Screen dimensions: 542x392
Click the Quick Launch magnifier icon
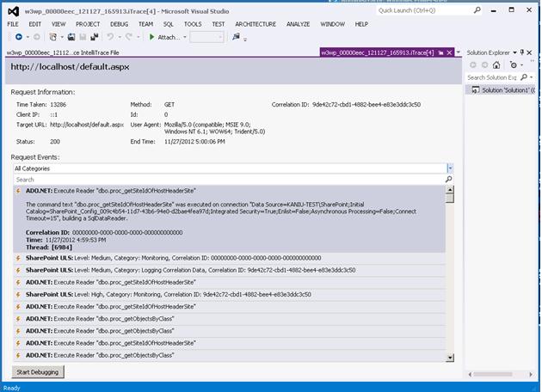(x=477, y=10)
